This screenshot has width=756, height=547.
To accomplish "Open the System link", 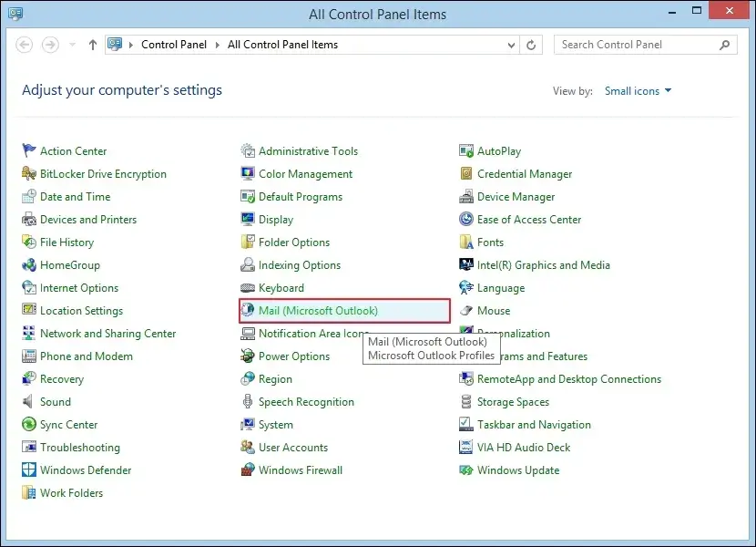I will 276,425.
